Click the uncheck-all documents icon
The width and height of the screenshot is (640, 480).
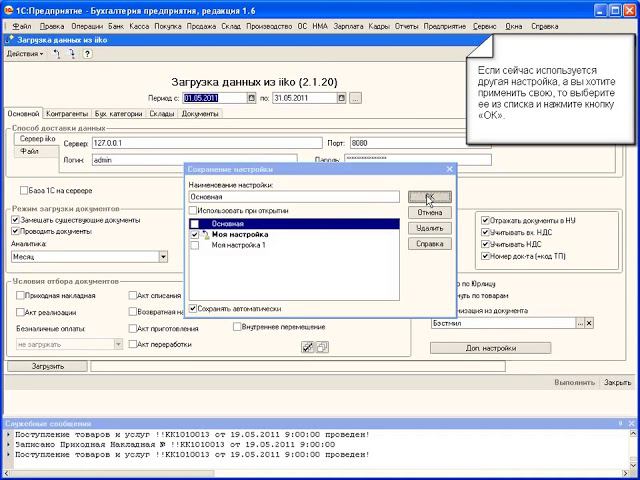tap(322, 346)
